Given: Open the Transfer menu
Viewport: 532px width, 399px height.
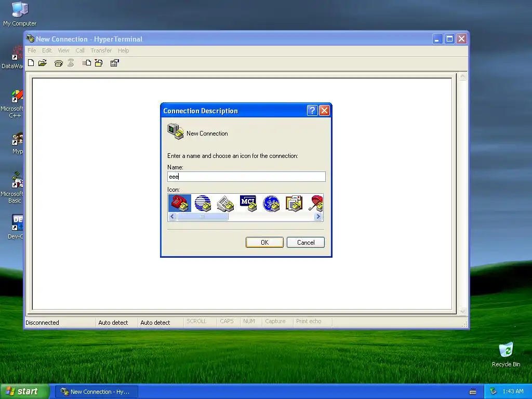Looking at the screenshot, I should point(101,50).
